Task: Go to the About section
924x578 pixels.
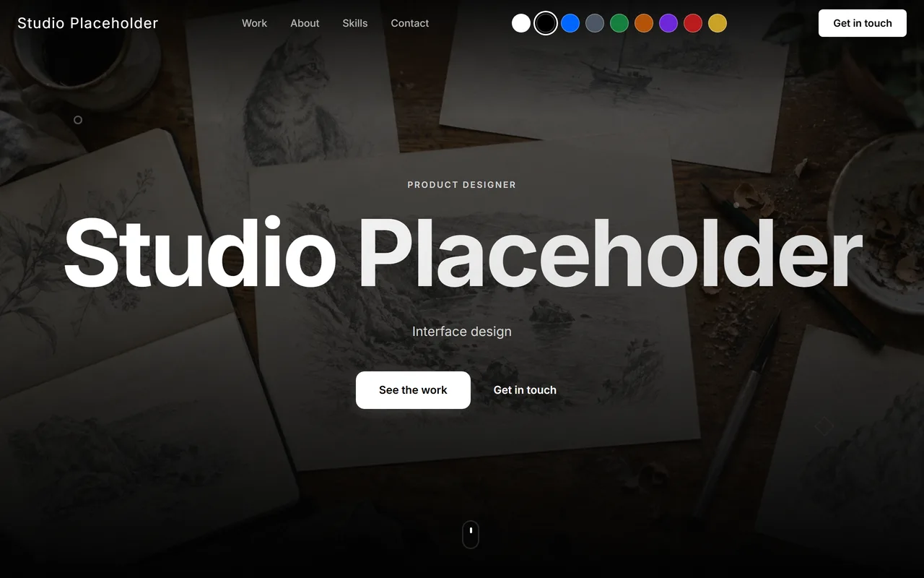Action: 305,23
